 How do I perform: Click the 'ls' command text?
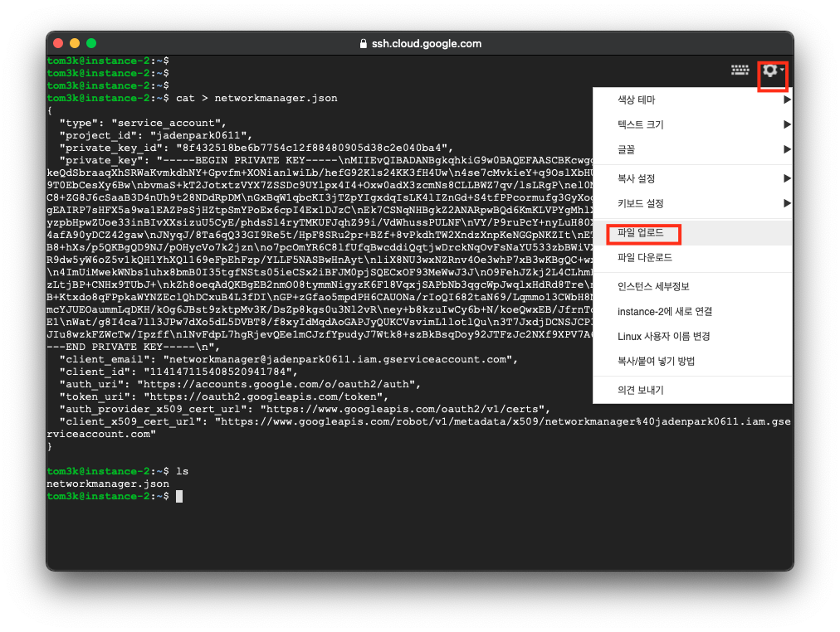(x=182, y=471)
